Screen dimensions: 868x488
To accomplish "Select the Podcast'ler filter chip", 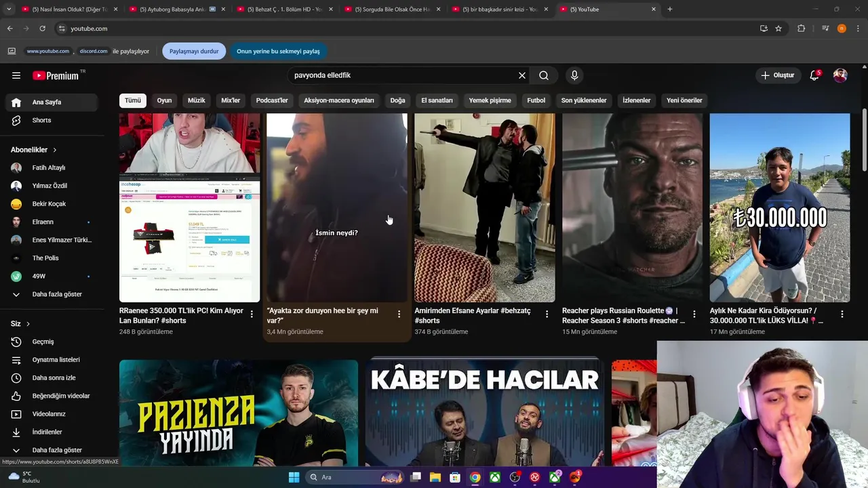I will point(272,100).
